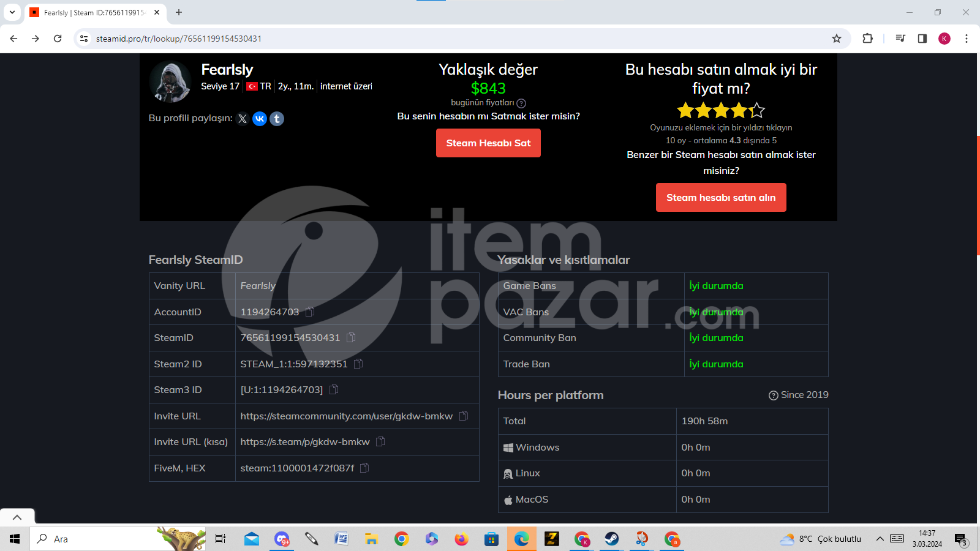Show hidden system tray icons
980x551 pixels.
pyautogui.click(x=880, y=539)
